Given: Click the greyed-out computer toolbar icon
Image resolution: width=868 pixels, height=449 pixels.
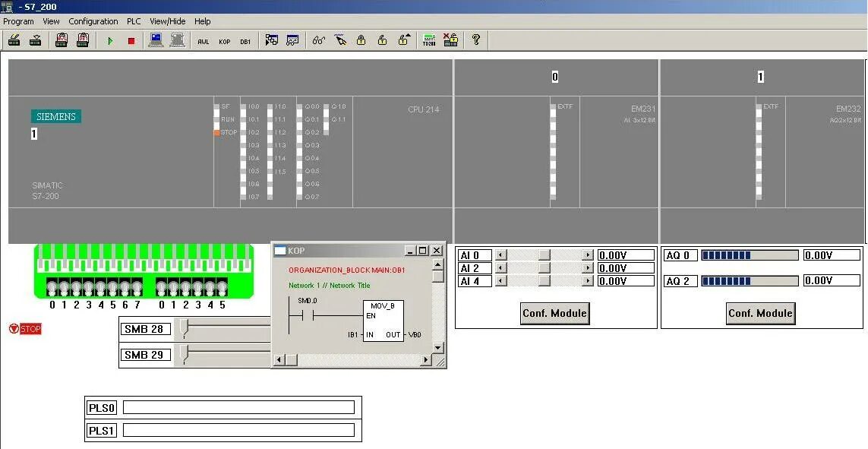Looking at the screenshot, I should 177,40.
